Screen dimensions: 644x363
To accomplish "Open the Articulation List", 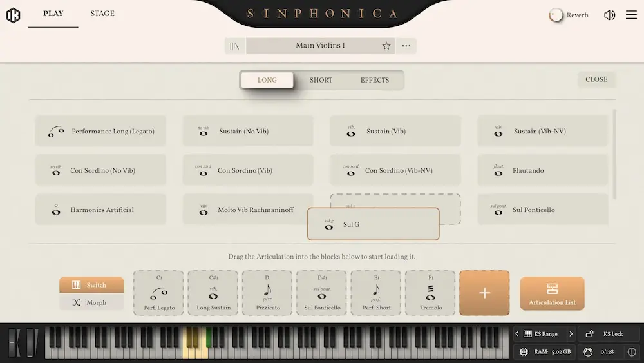I will pos(552,293).
